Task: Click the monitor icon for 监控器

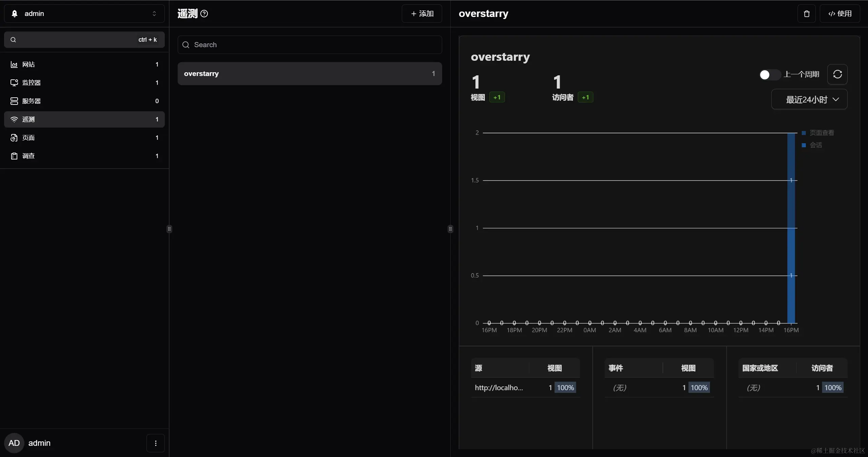Action: [14, 83]
